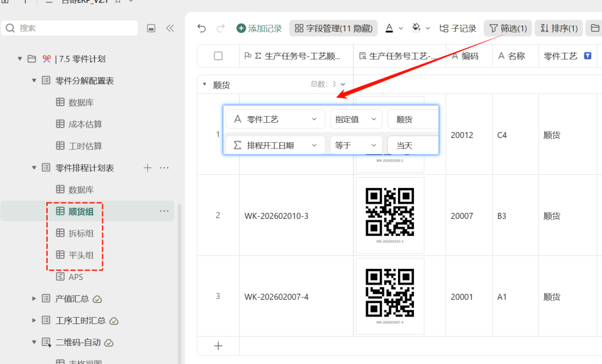This screenshot has height=364, width=602.
Task: Click code cell 20007
Action: pos(469,216)
